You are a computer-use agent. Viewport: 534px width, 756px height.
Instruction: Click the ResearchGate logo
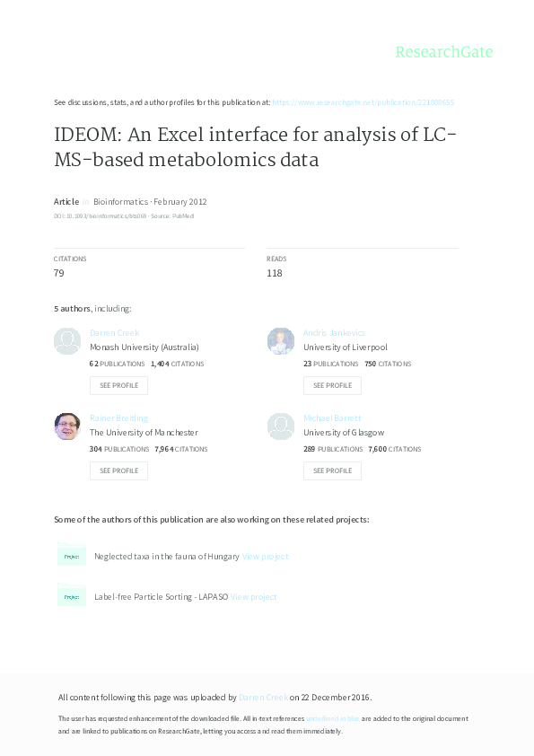click(444, 52)
